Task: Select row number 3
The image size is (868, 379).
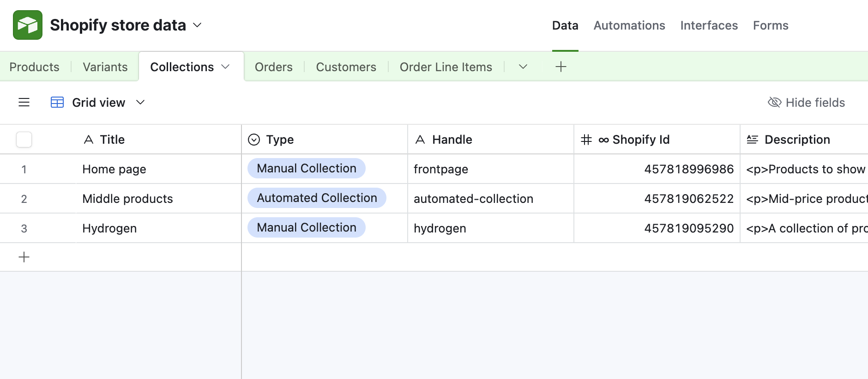Action: [24, 228]
